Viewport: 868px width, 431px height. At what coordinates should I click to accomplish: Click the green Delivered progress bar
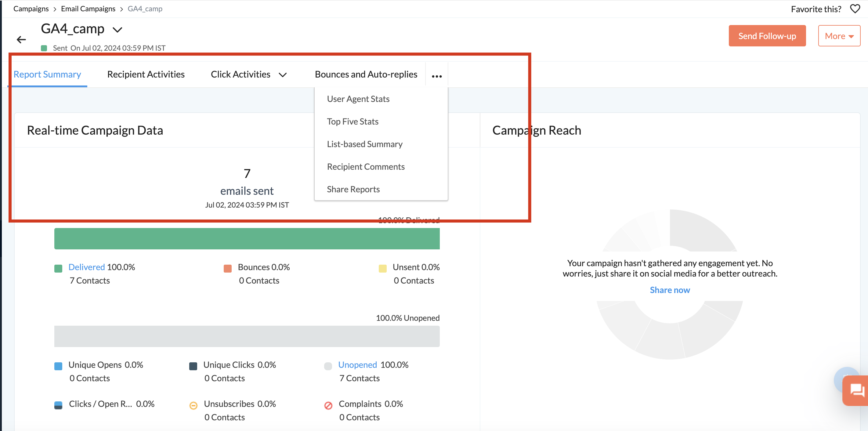(x=247, y=239)
